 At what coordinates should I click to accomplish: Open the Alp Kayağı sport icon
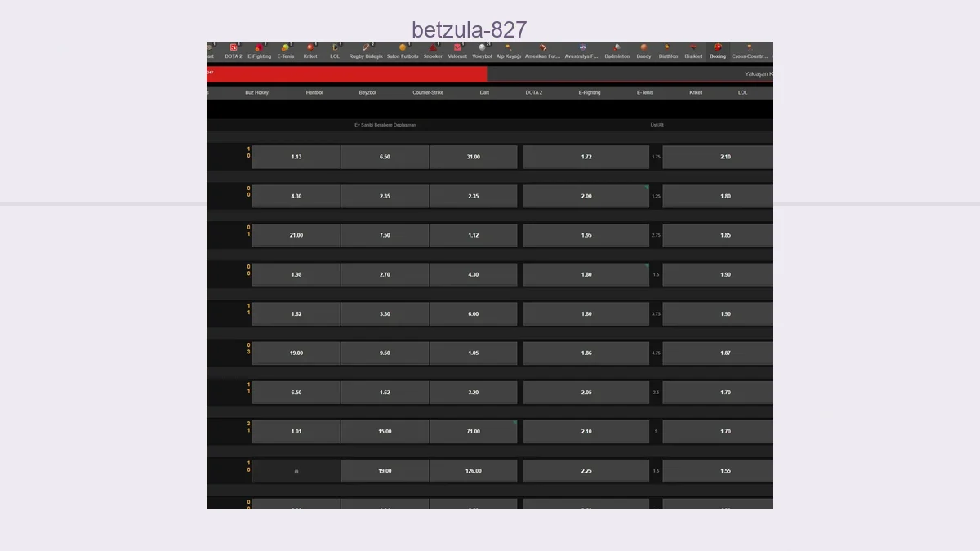click(x=508, y=49)
